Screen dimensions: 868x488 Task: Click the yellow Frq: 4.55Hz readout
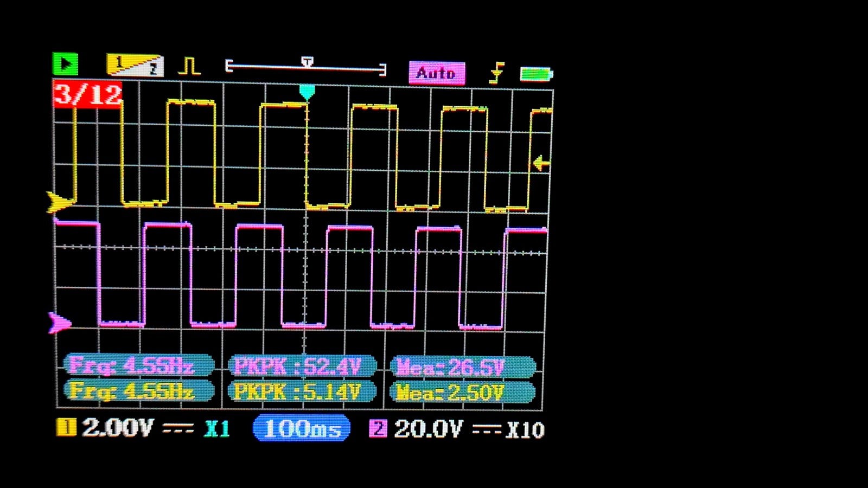pos(139,391)
